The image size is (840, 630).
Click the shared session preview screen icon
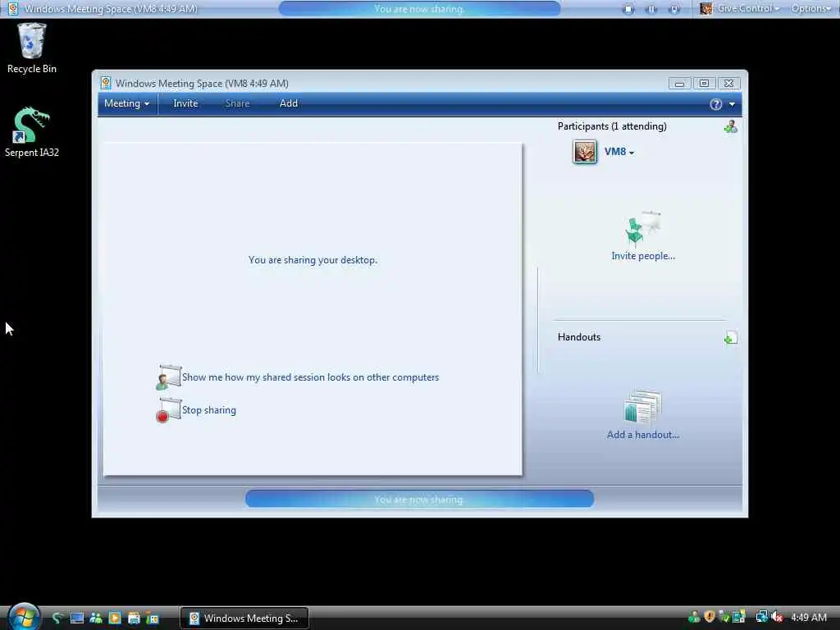tap(169, 377)
